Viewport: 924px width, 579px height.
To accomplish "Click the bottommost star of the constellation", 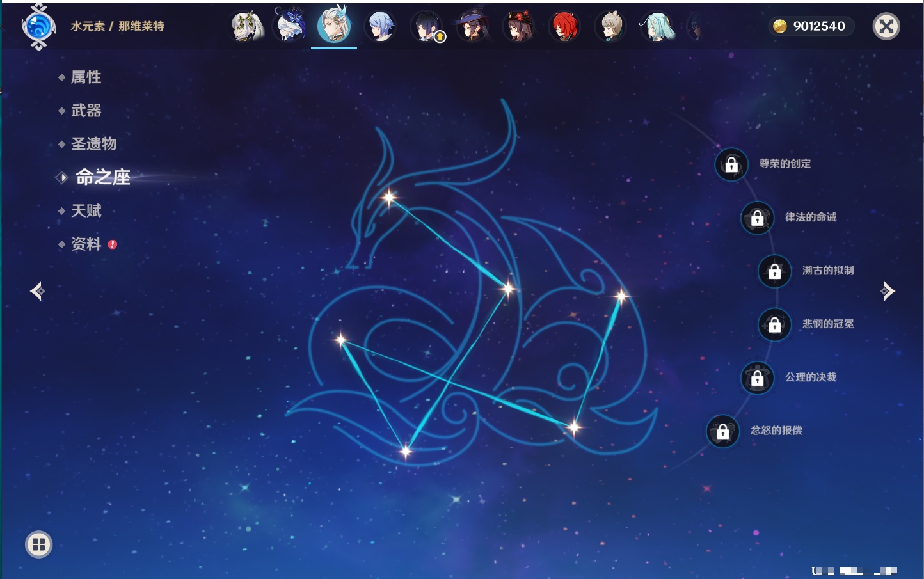I will [x=405, y=452].
